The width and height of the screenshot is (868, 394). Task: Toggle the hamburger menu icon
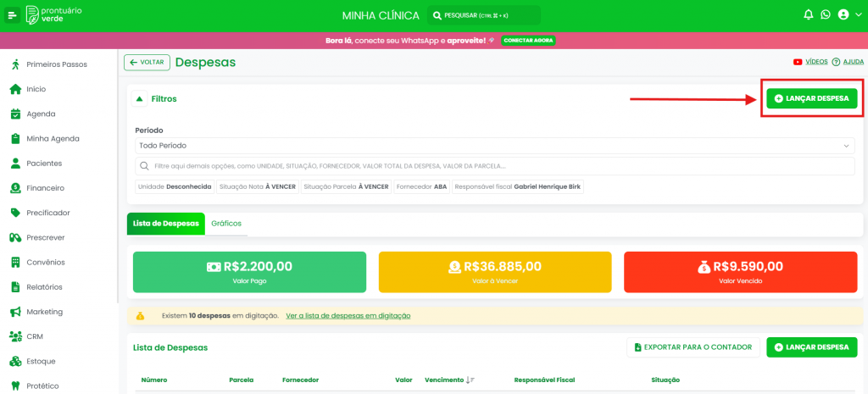(x=13, y=15)
